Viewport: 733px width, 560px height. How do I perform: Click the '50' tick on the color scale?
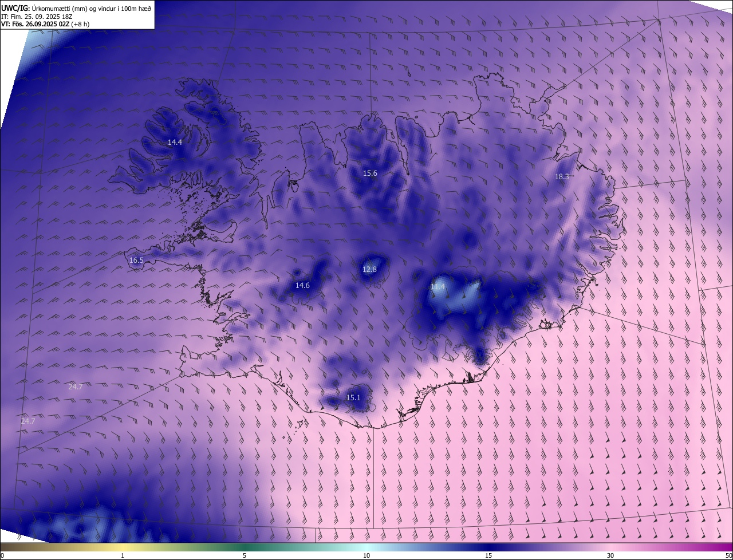click(728, 555)
